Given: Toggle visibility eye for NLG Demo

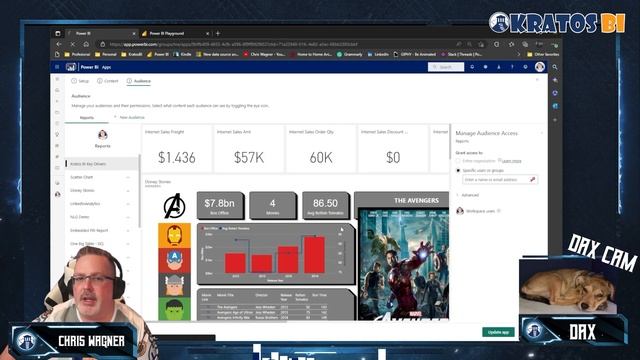Looking at the screenshot, I should pyautogui.click(x=128, y=217).
